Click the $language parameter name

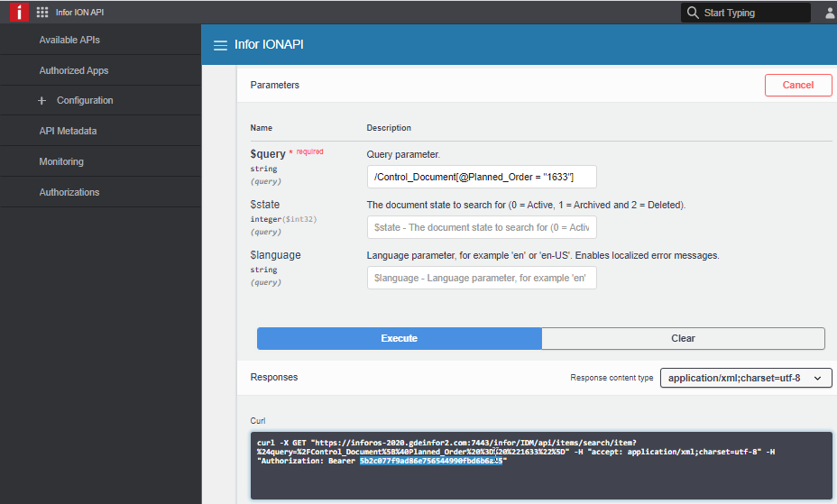[x=275, y=255]
